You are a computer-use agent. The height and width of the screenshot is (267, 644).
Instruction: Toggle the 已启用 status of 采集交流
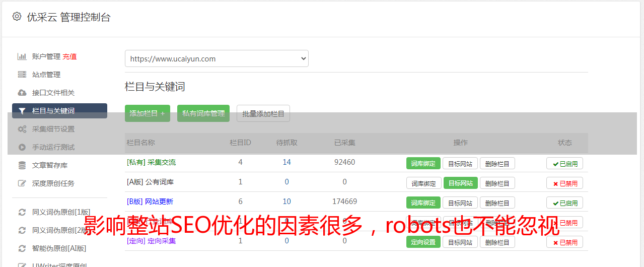564,163
